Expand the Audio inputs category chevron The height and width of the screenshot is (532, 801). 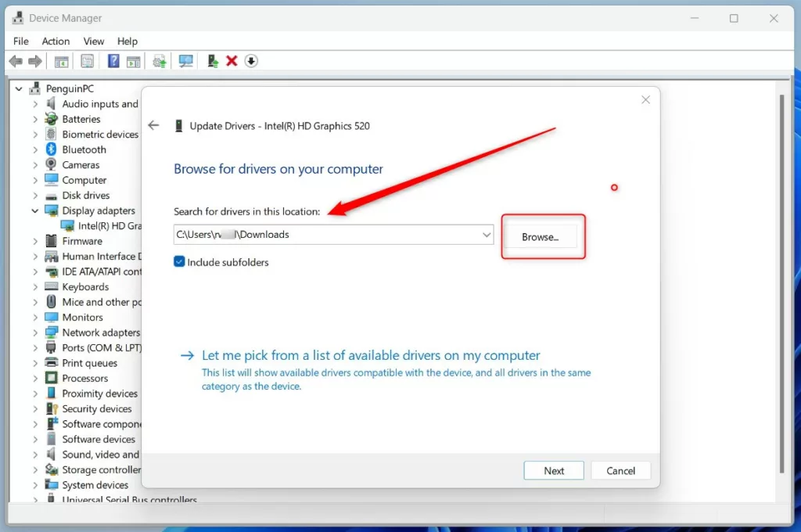34,104
